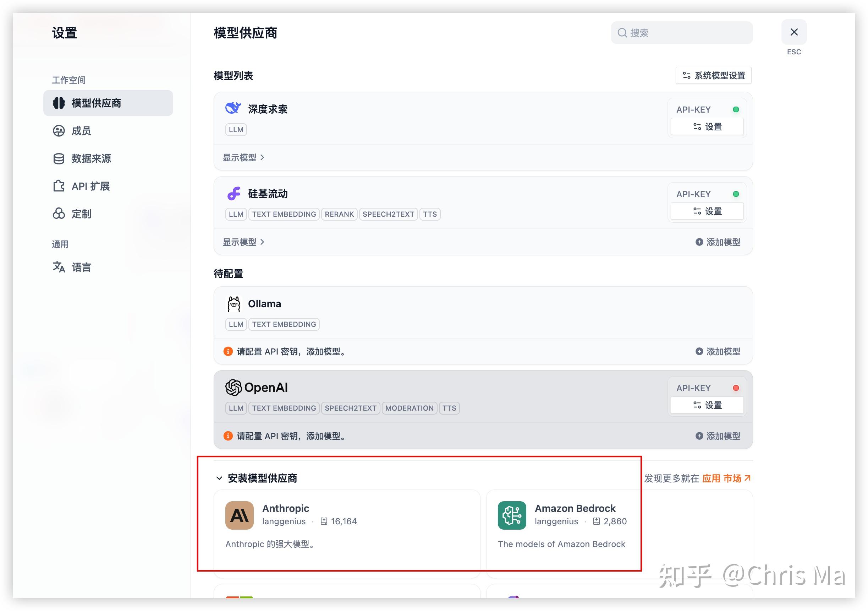Click 硅基流动's green API-KEY status dot
The width and height of the screenshot is (868, 611).
click(x=736, y=194)
